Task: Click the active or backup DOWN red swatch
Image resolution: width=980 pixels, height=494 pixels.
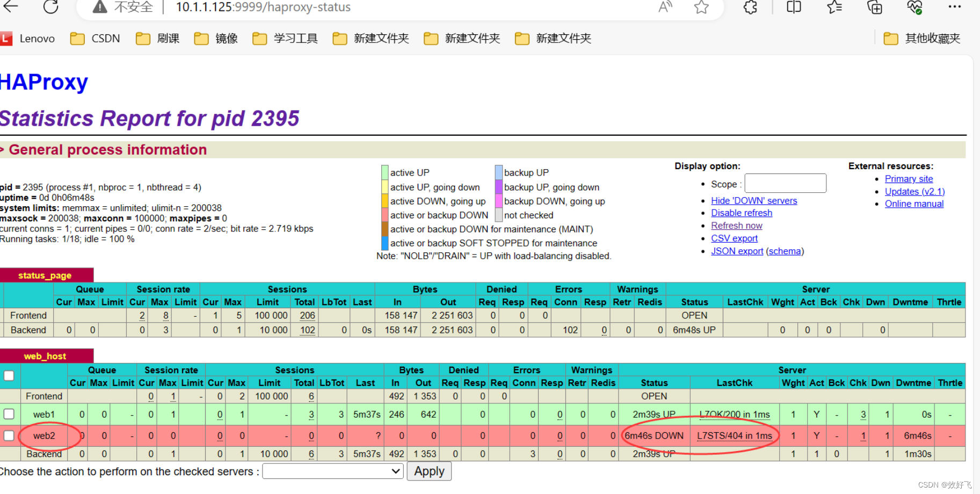Action: tap(384, 215)
